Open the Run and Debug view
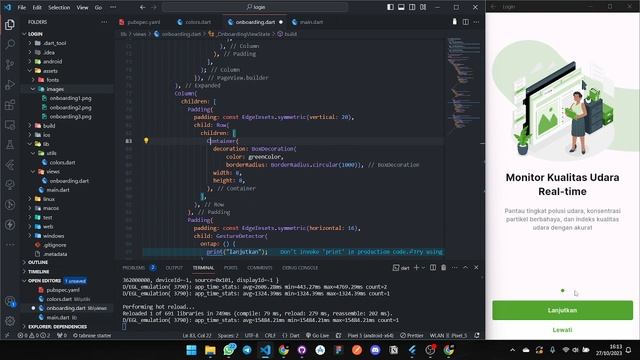 coord(10,84)
